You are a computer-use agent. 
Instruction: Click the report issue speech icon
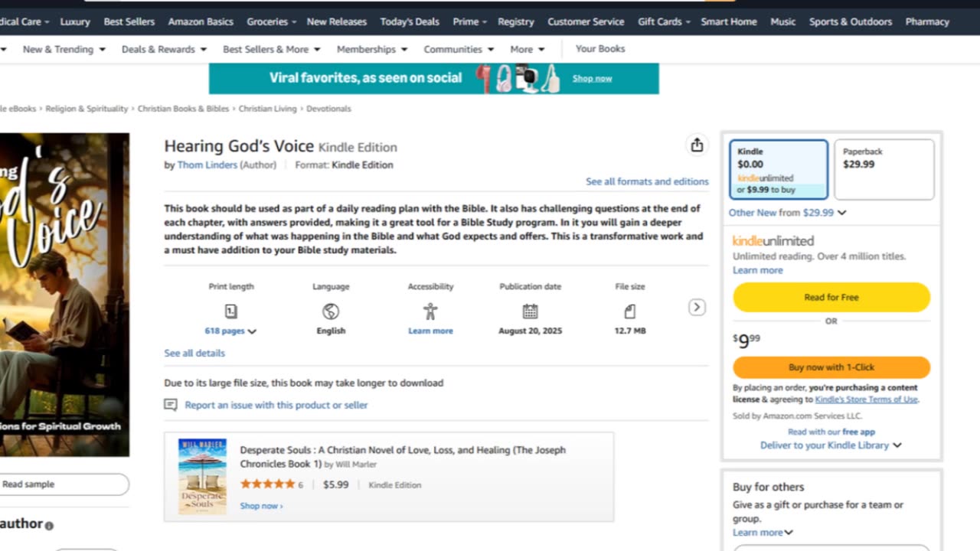pos(171,405)
